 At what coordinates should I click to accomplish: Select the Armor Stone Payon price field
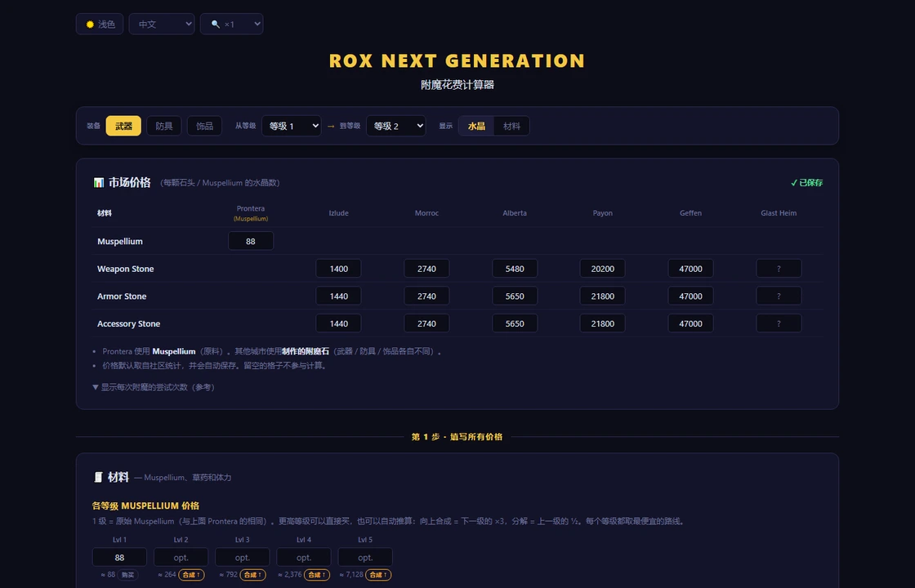pyautogui.click(x=602, y=296)
